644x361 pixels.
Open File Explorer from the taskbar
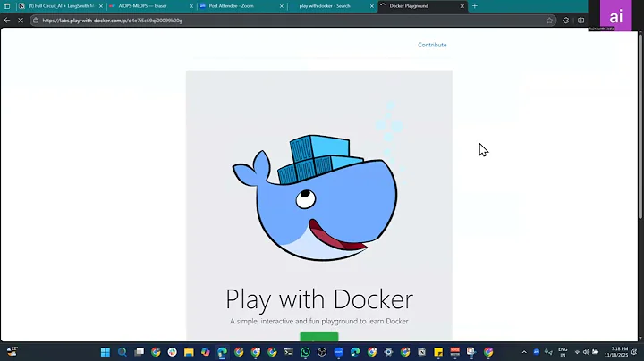(x=189, y=352)
